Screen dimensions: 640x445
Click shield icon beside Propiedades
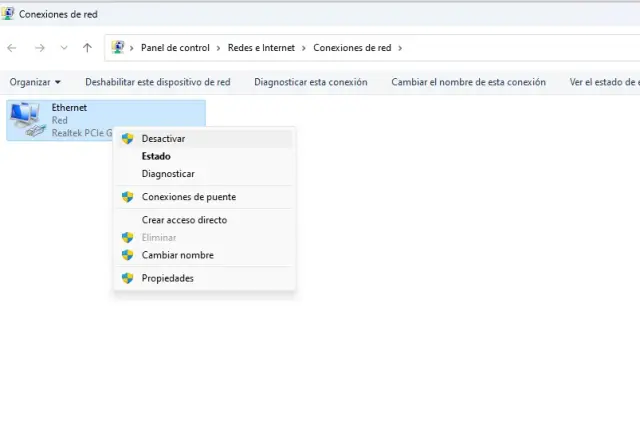(127, 278)
